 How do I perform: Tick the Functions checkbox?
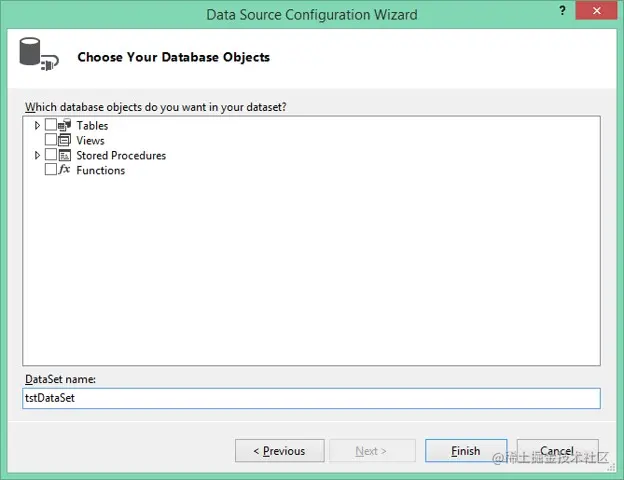(x=51, y=169)
